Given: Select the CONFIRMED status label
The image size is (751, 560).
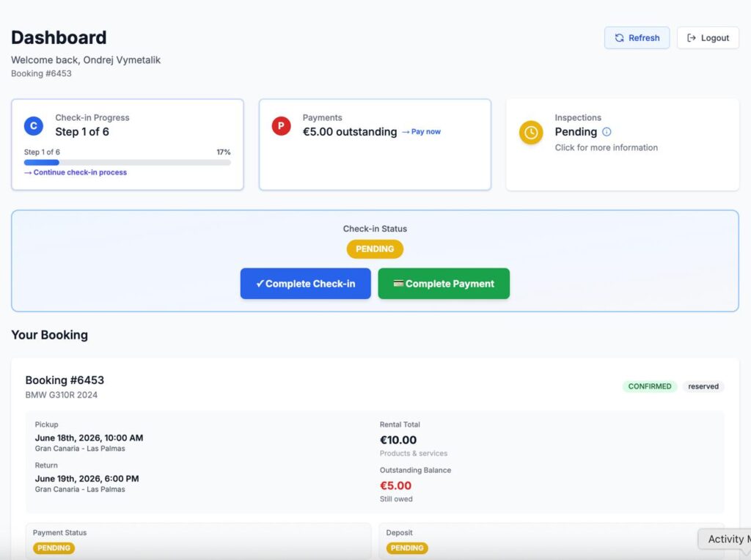Looking at the screenshot, I should [x=649, y=386].
